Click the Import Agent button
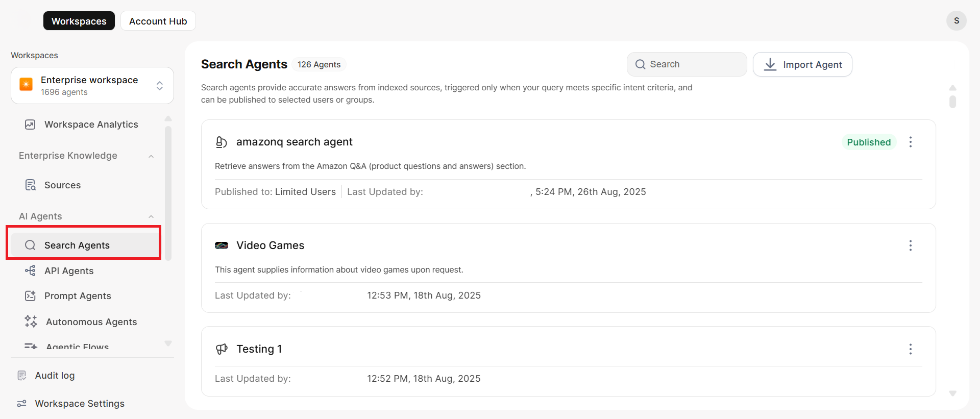This screenshot has height=419, width=980. tap(802, 64)
